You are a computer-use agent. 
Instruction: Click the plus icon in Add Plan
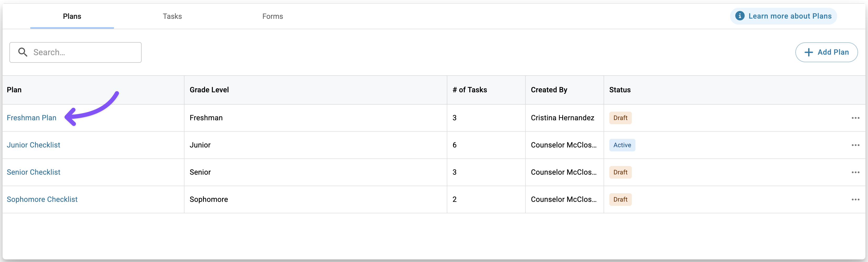pos(808,52)
